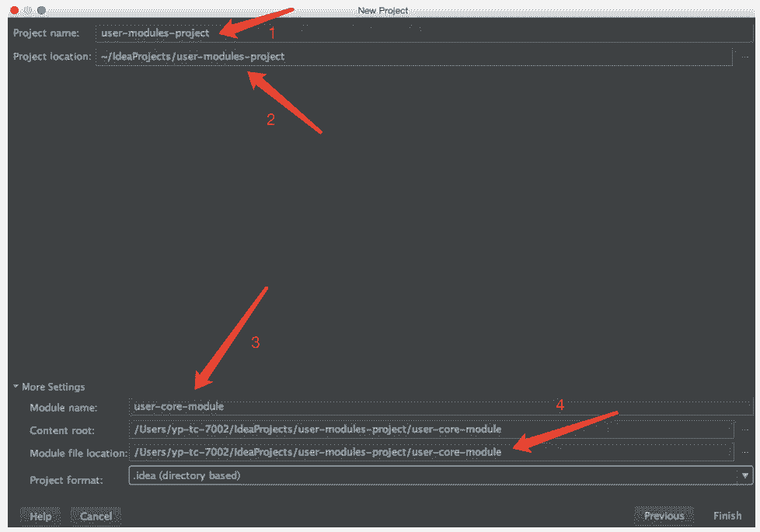760x532 pixels.
Task: Click the More Settings label text
Action: pos(53,387)
